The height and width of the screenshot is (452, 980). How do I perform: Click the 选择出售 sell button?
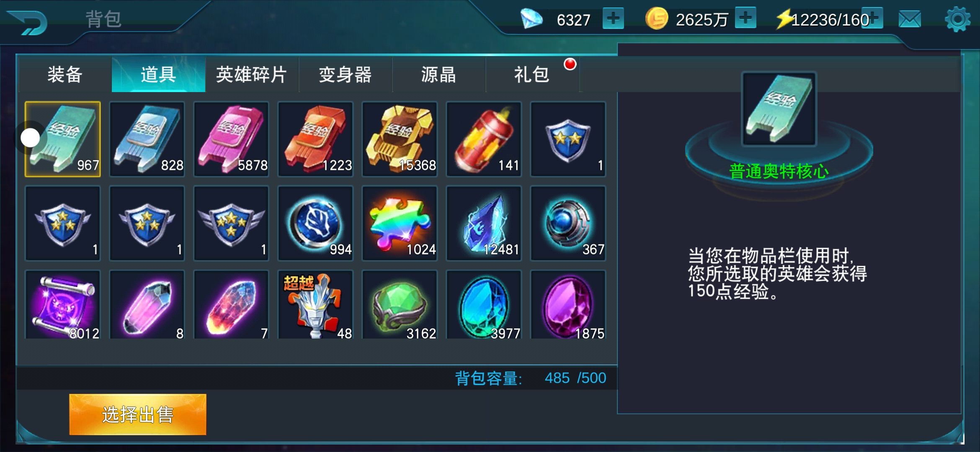(138, 414)
